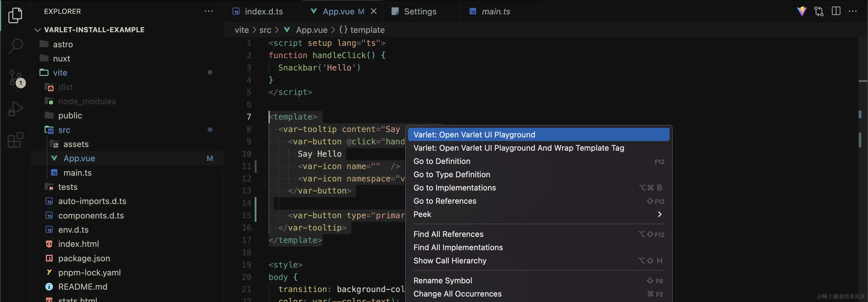Select Go to Type Definition

tap(539, 174)
